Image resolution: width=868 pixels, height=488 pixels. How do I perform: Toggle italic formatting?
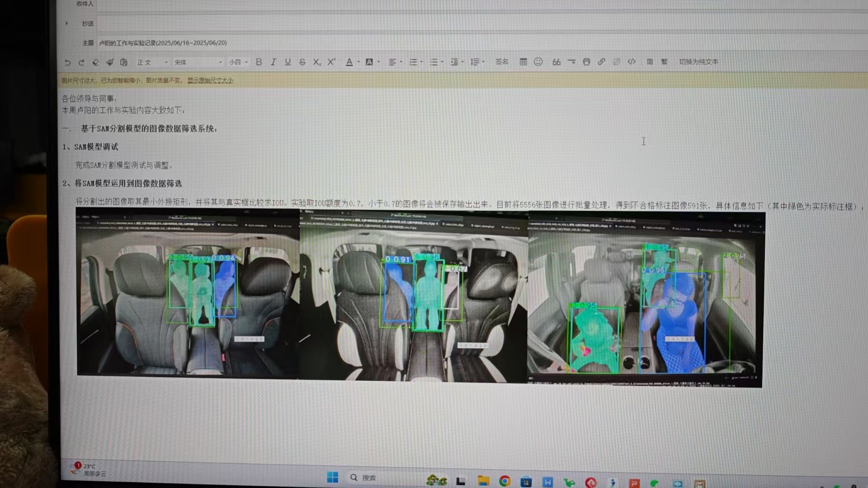[x=273, y=62]
